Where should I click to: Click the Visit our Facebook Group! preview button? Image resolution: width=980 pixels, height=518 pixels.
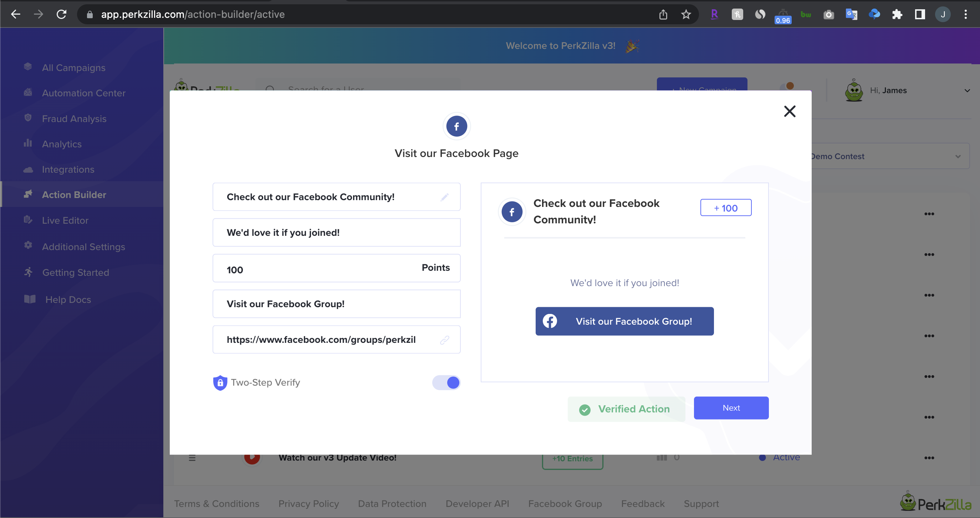(624, 321)
